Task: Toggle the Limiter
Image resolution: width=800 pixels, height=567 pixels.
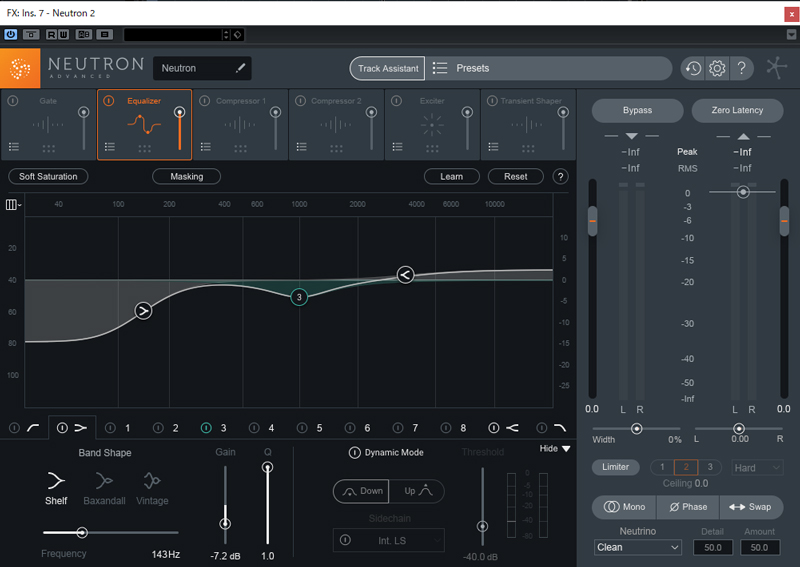Action: click(615, 467)
